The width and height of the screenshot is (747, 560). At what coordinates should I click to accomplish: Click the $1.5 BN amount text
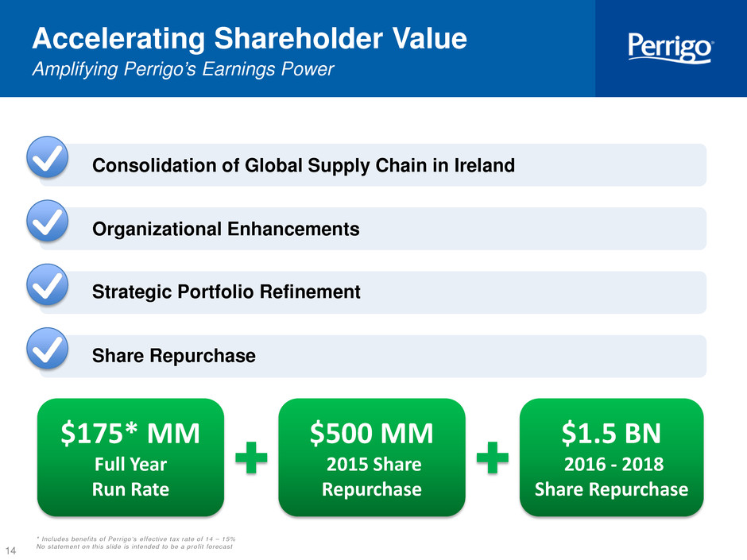point(611,434)
